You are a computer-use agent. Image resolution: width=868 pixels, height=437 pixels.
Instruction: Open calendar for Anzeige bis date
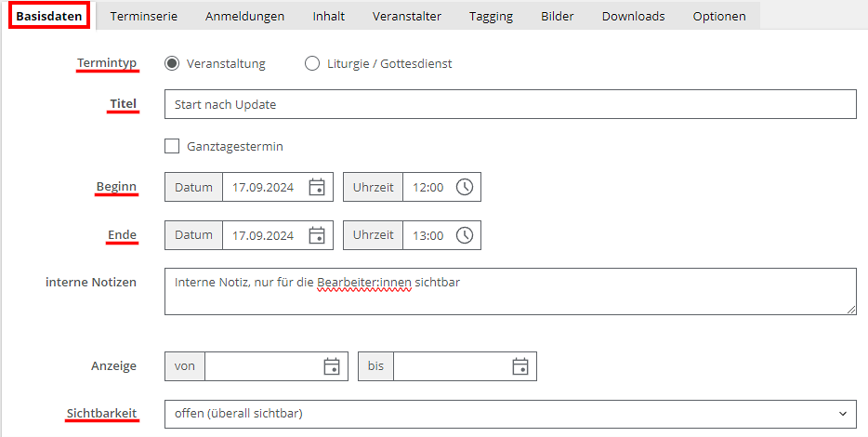click(520, 366)
